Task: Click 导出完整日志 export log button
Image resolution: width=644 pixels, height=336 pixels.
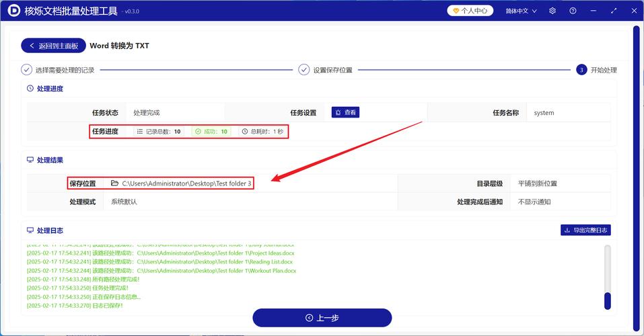Action: 585,230
